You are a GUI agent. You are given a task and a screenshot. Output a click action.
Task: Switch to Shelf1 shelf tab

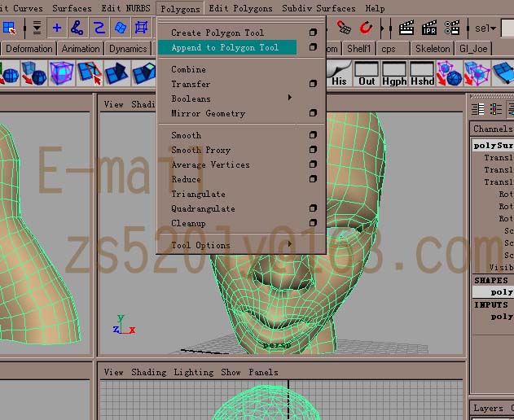tap(358, 49)
